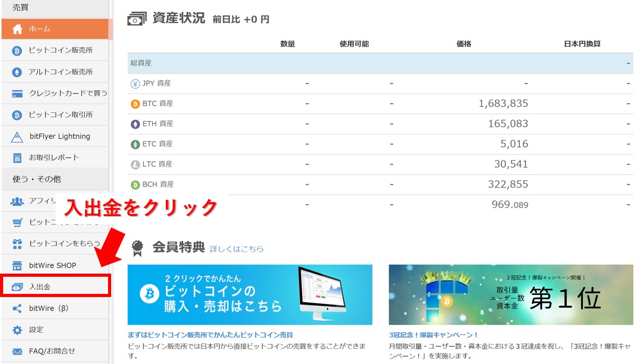Click the store icon beside bitWire SHOP
This screenshot has height=364, width=641.
coord(17,265)
